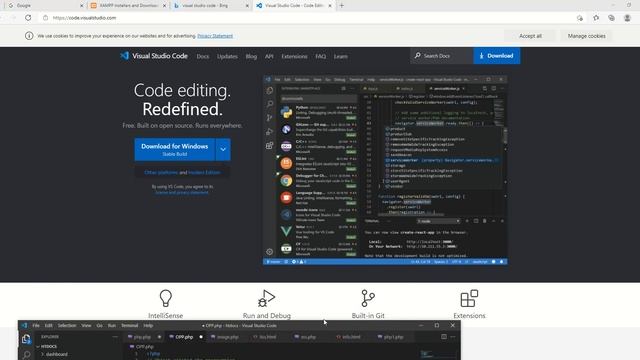Open the Learn link in the site header
Image resolution: width=640 pixels, height=360 pixels.
[340, 56]
